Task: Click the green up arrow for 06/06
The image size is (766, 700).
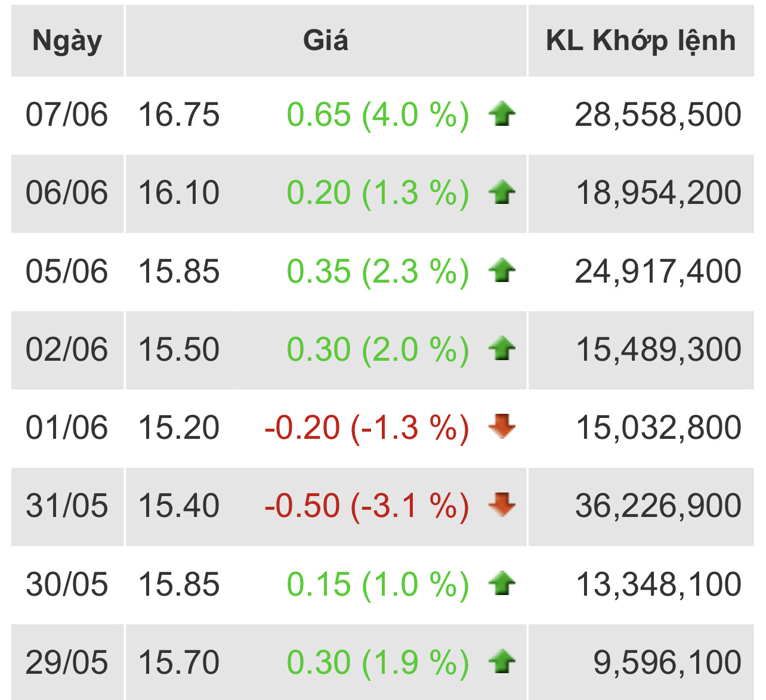Action: [x=502, y=193]
